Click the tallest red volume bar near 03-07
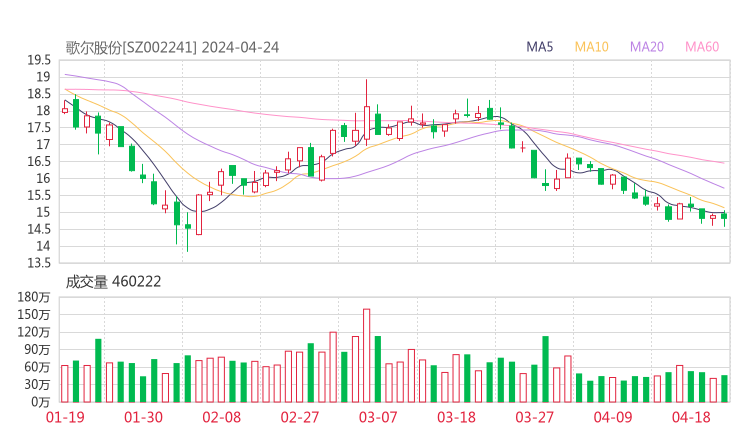740x440 pixels. point(366,356)
